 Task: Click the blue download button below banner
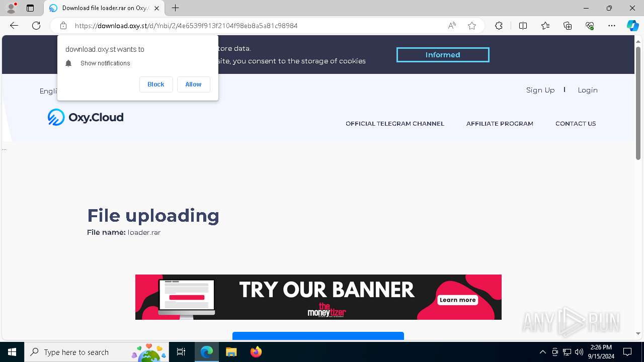(318, 336)
